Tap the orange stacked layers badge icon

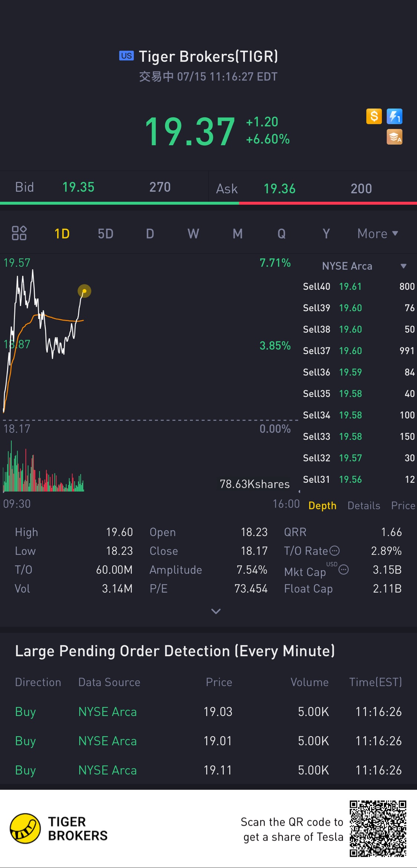click(x=394, y=137)
